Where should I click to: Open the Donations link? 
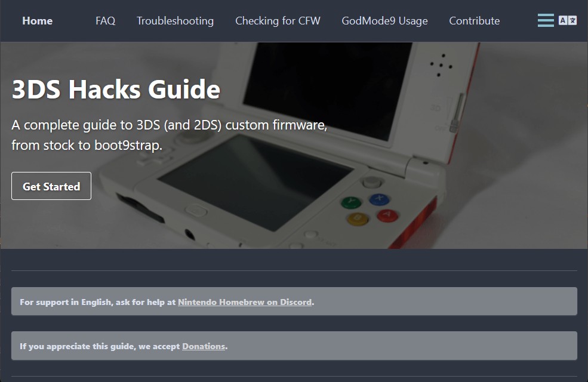(204, 346)
